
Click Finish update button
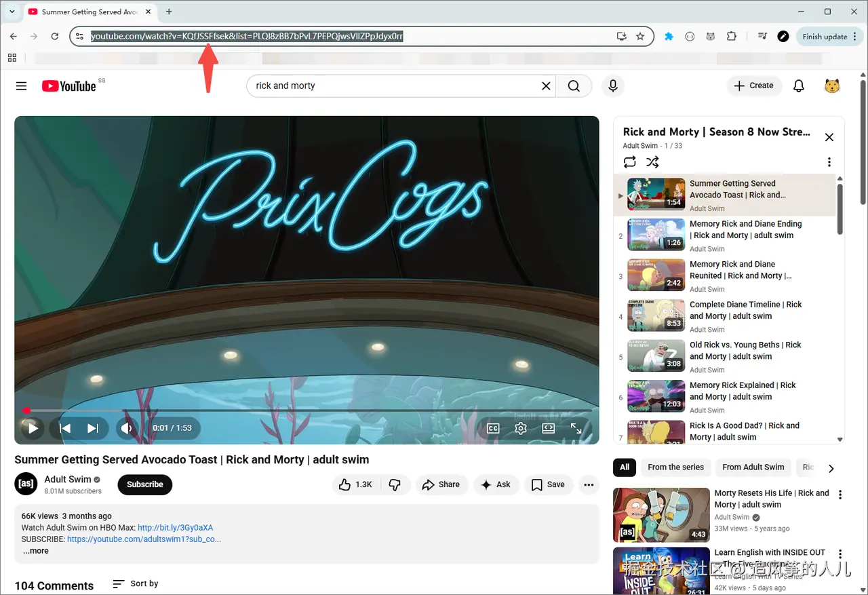point(824,37)
